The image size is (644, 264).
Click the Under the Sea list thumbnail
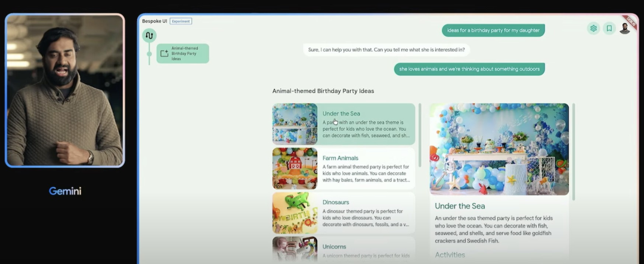[x=295, y=124]
